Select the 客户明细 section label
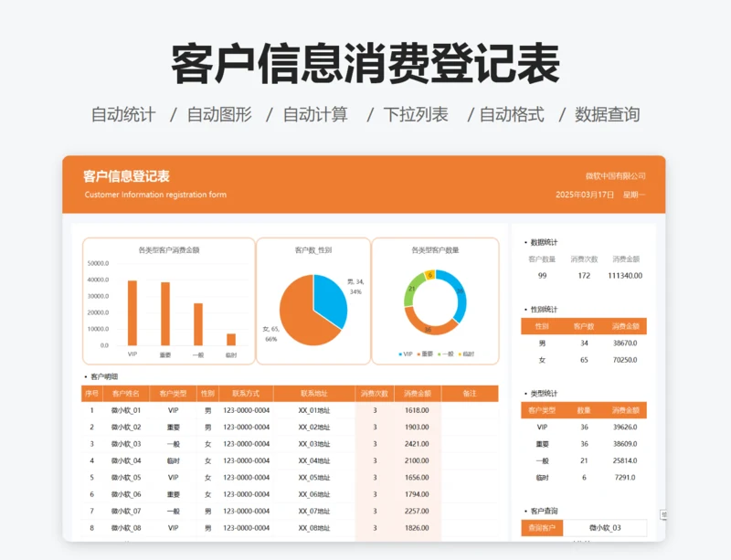Screen dimensions: 731x560 coord(104,376)
